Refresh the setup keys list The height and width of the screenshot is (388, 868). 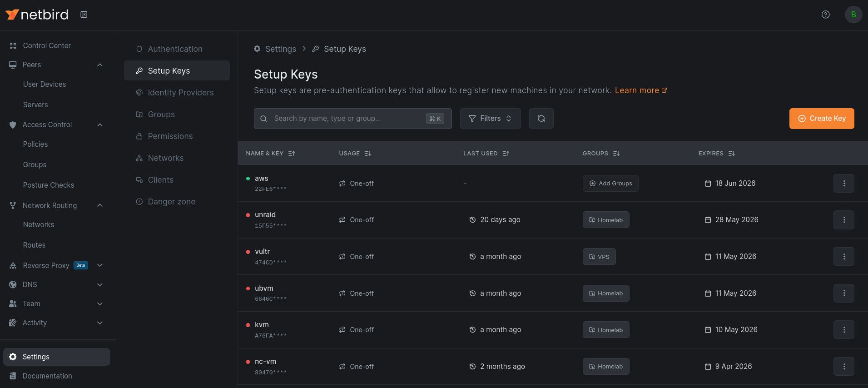point(541,119)
